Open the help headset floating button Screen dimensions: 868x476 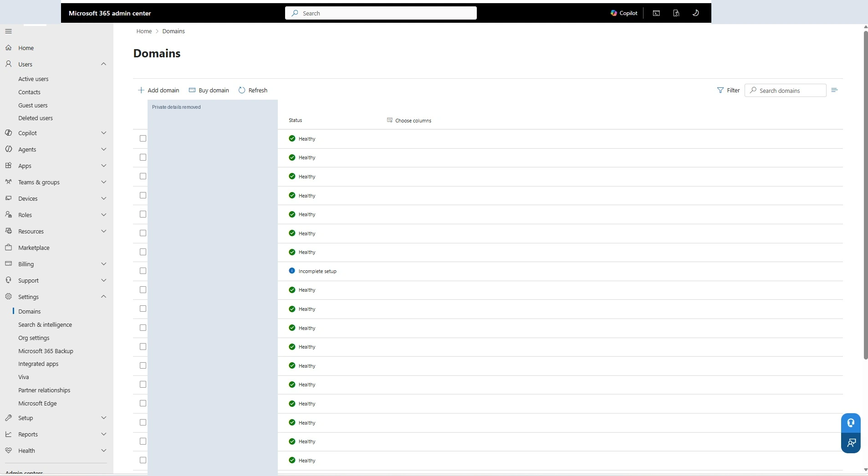point(851,423)
